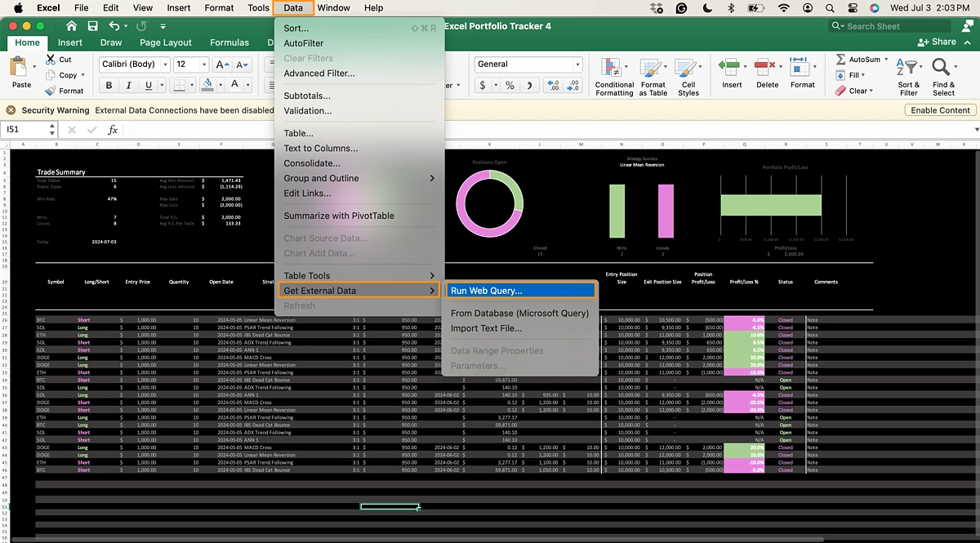Image resolution: width=980 pixels, height=543 pixels.
Task: Expand the Clear dropdown in the ribbon
Action: pyautogui.click(x=871, y=91)
